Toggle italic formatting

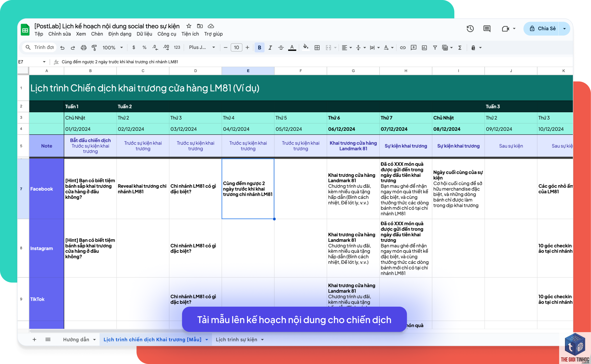coord(270,47)
